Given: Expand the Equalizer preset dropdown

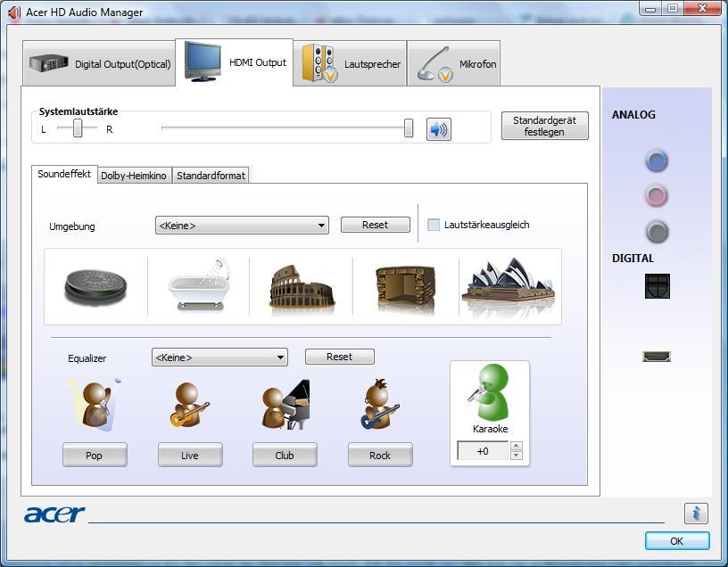Looking at the screenshot, I should [219, 357].
